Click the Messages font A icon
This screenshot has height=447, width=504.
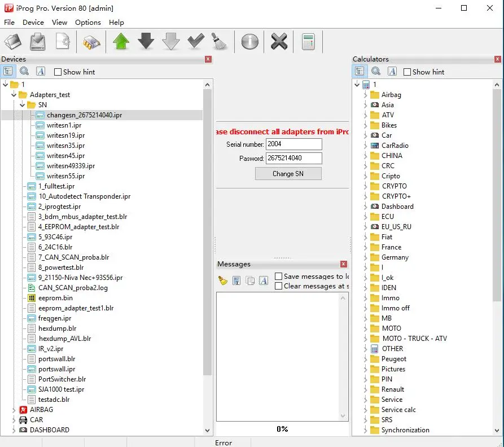point(264,281)
